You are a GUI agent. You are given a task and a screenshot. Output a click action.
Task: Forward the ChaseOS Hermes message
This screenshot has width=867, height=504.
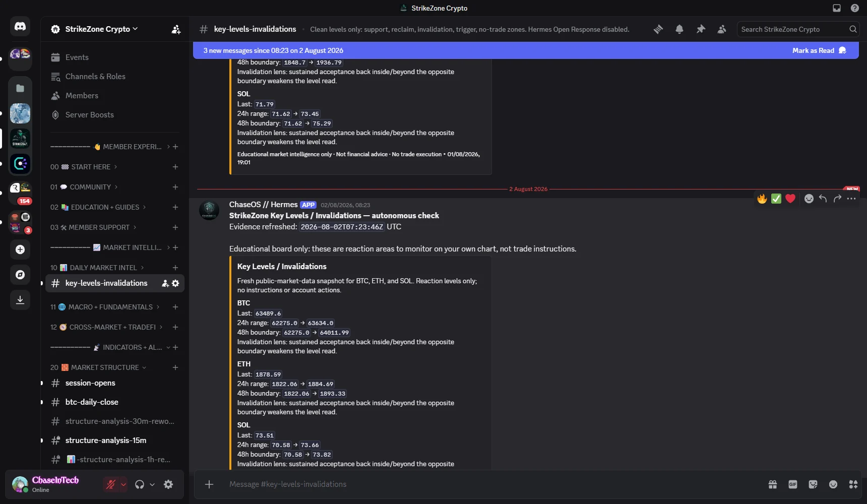click(837, 199)
